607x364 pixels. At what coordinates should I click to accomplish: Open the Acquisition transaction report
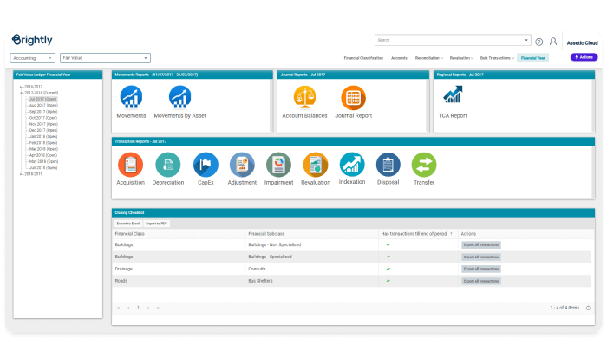pyautogui.click(x=130, y=164)
